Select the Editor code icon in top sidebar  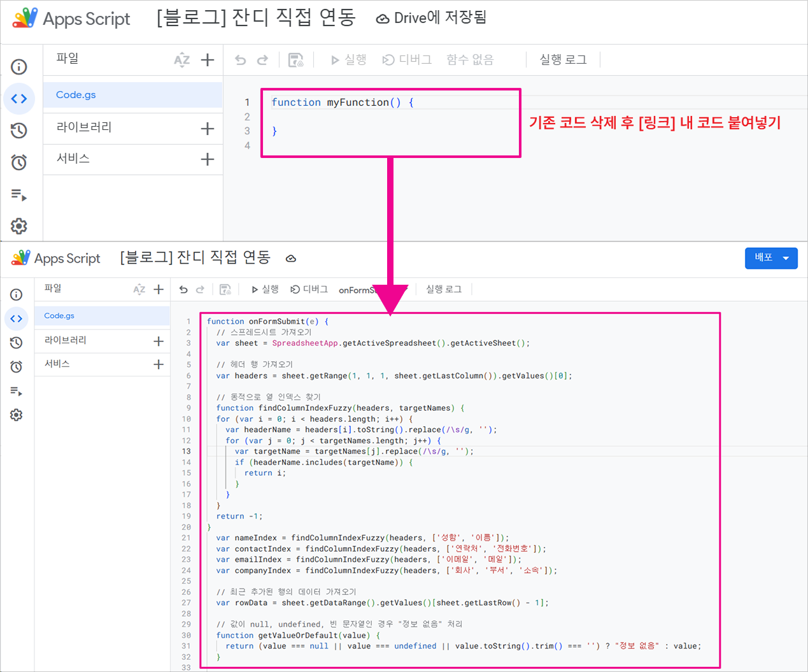point(19,99)
